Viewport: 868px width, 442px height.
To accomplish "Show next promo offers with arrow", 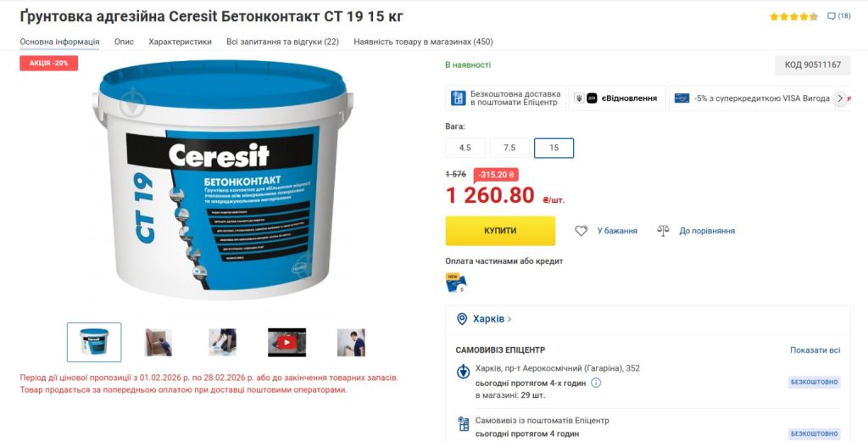I will [x=840, y=98].
